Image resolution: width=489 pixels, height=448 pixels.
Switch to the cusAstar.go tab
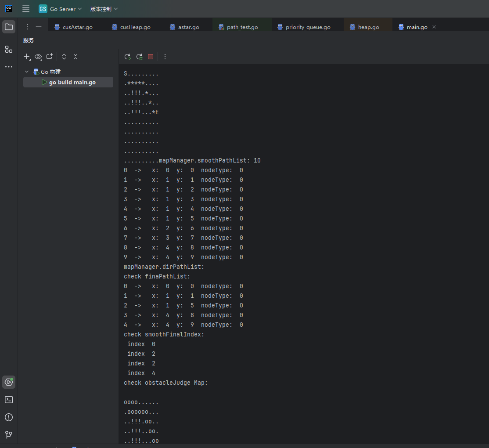click(73, 27)
